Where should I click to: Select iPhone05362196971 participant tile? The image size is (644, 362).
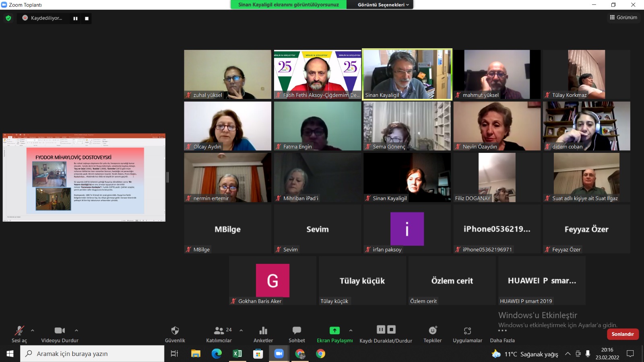tap(497, 229)
